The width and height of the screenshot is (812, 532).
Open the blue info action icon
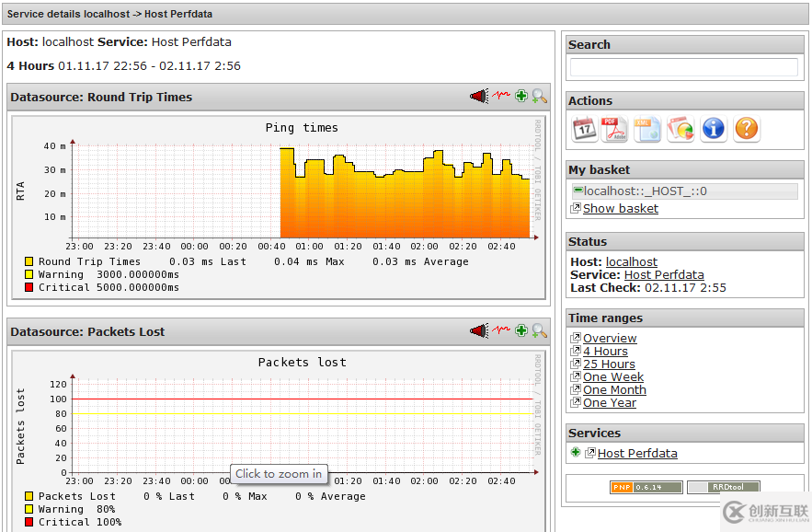713,129
